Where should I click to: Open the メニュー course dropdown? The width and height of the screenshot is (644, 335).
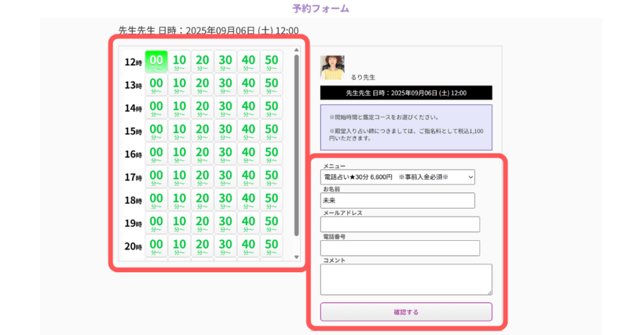(397, 178)
